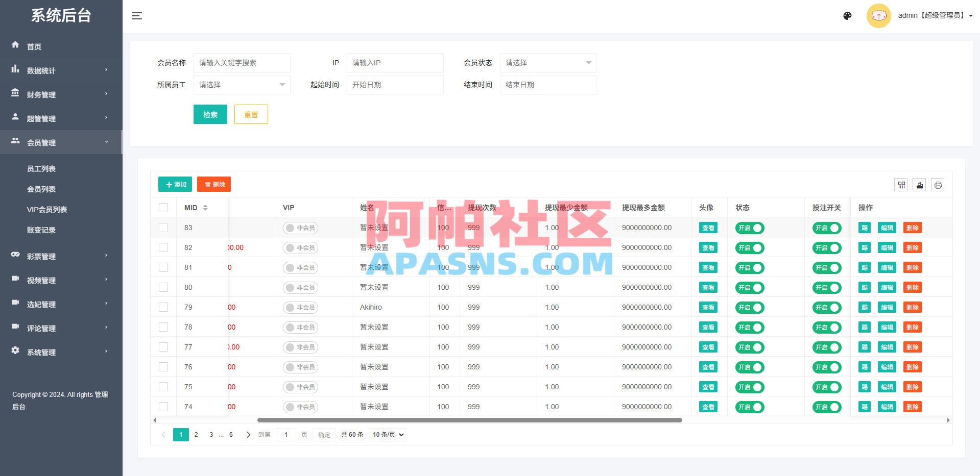The image size is (980, 476).
Task: Expand the 评论管理 sidebar menu
Action: (x=61, y=328)
